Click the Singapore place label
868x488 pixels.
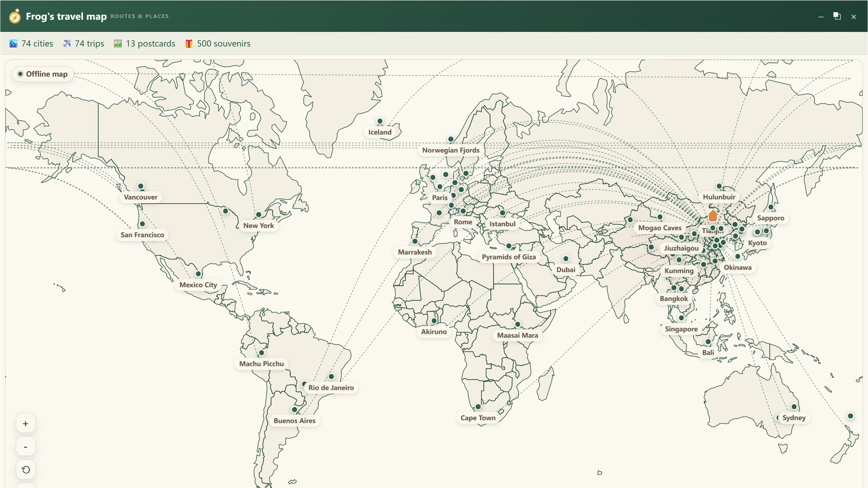click(x=681, y=329)
